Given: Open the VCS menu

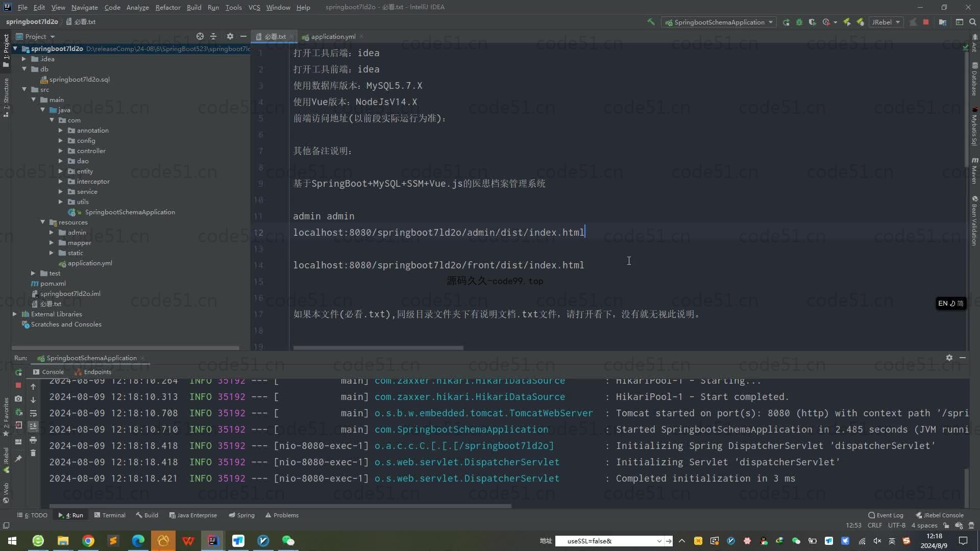Looking at the screenshot, I should pyautogui.click(x=254, y=7).
